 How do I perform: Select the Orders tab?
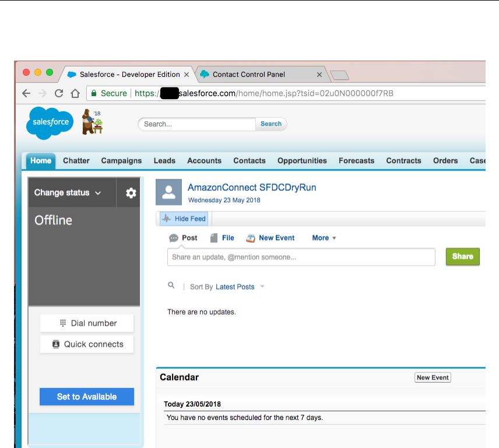(x=445, y=161)
